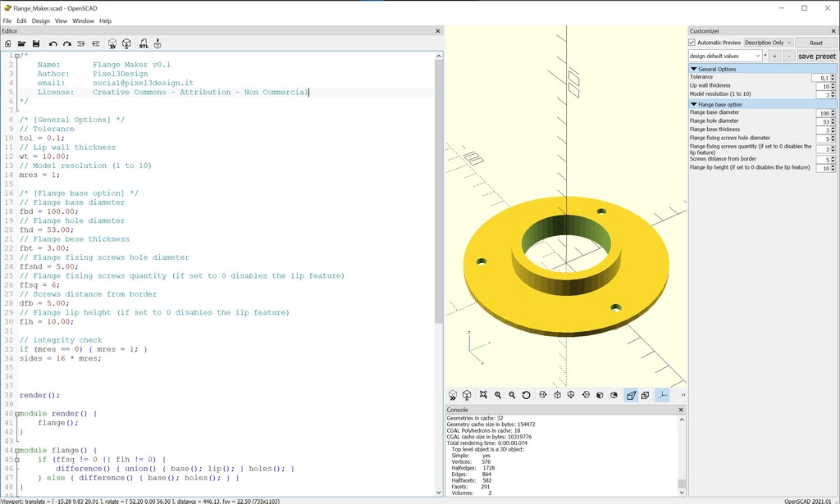The image size is (840, 504).
Task: Fold the flange module at line 44
Action: pos(17,451)
